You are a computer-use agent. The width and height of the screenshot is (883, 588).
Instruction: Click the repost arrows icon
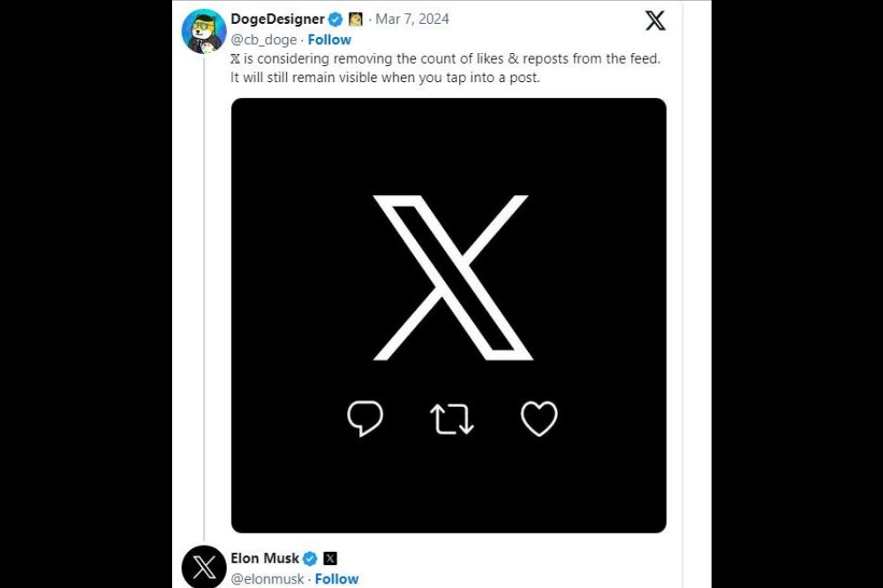pyautogui.click(x=451, y=419)
